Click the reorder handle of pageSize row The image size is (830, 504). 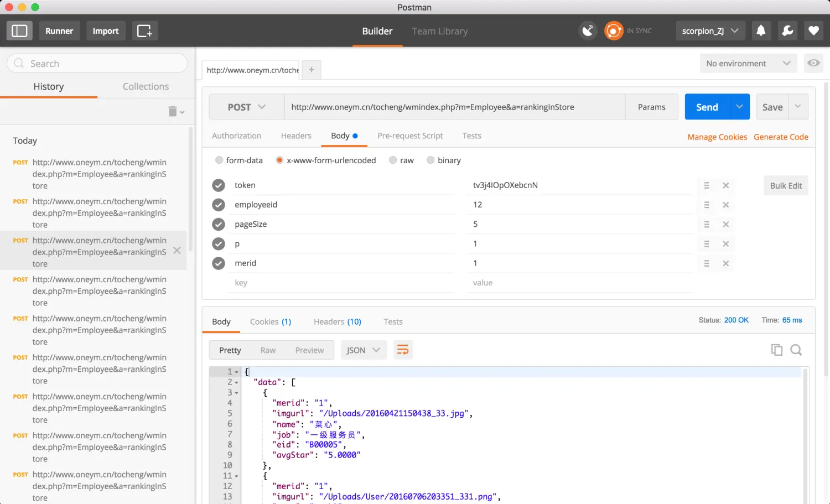click(x=707, y=224)
